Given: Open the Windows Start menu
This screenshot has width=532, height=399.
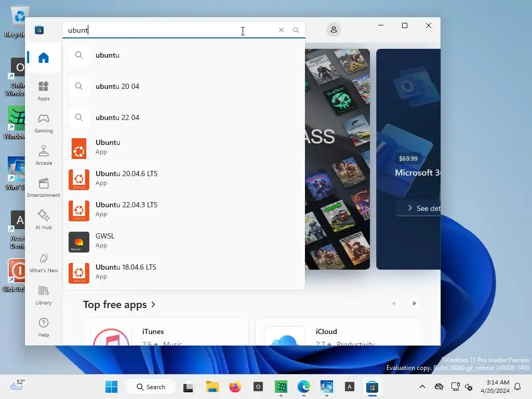Looking at the screenshot, I should tap(111, 387).
